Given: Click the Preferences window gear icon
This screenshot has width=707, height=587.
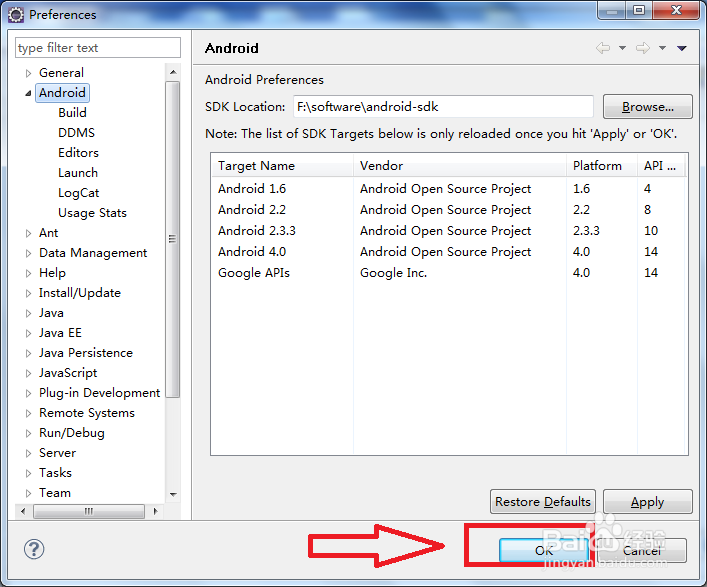Looking at the screenshot, I should [x=16, y=15].
